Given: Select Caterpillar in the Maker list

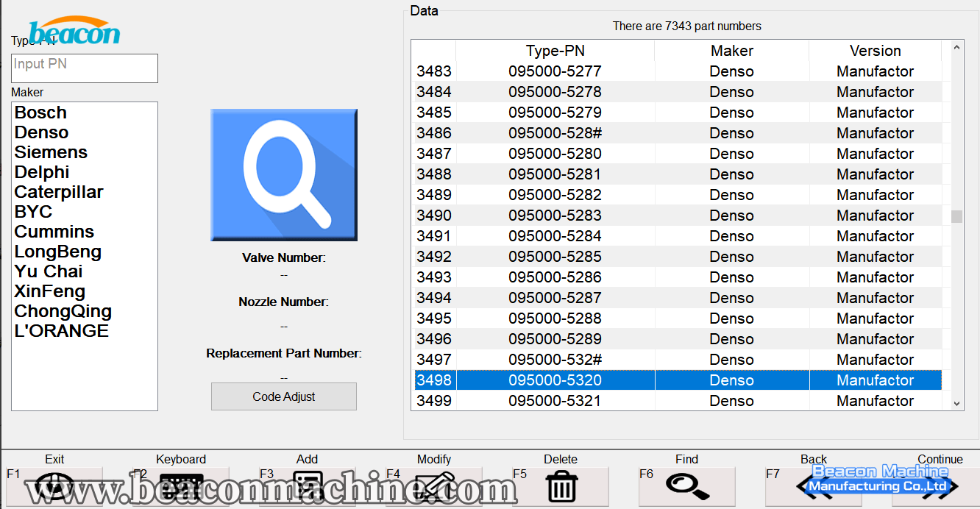Looking at the screenshot, I should coord(59,192).
